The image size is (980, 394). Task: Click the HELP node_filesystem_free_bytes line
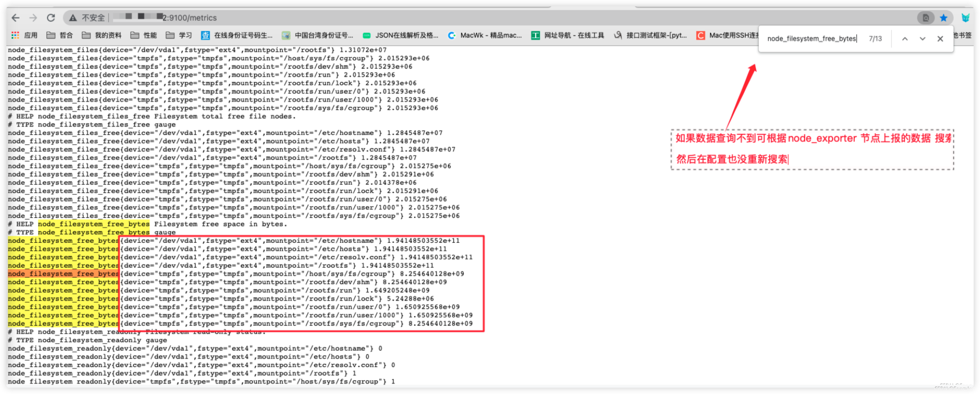[x=148, y=224]
